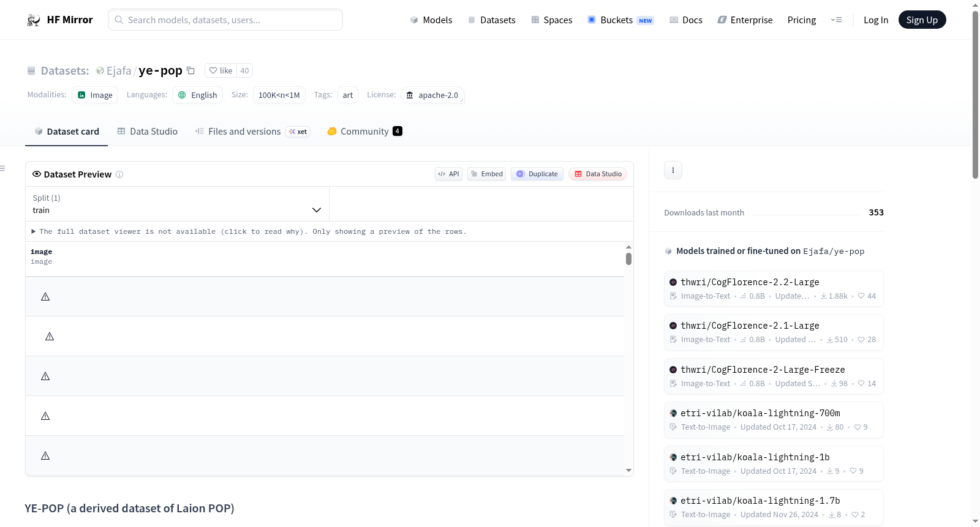980x527 pixels.
Task: Open the Enterprise nav item
Action: 745,20
